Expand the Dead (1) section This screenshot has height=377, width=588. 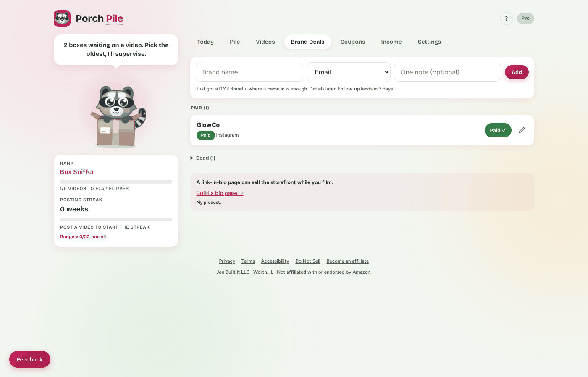coord(203,158)
